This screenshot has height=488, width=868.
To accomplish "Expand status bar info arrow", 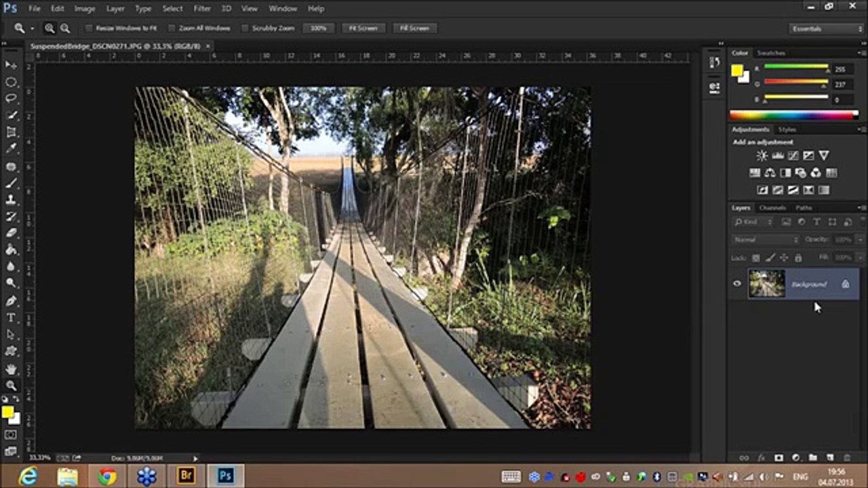I will click(x=196, y=458).
